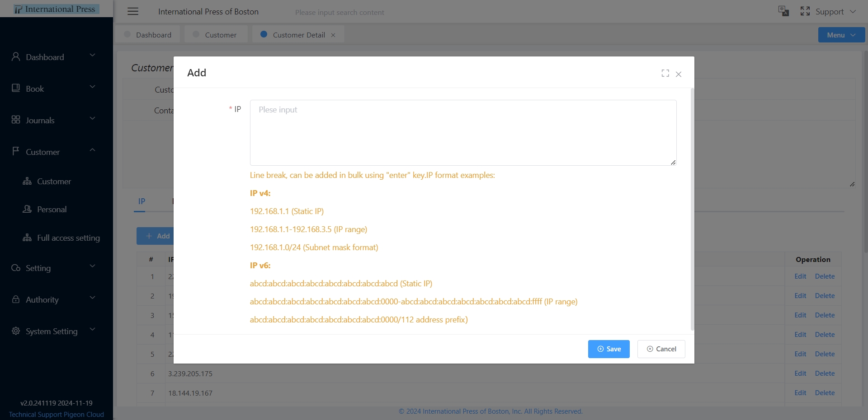The height and width of the screenshot is (420, 868).
Task: Click the International Press logo
Action: tap(57, 9)
